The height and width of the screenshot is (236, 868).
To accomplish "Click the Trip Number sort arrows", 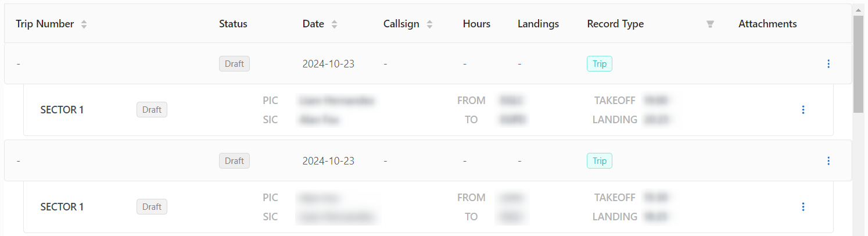I will click(84, 24).
